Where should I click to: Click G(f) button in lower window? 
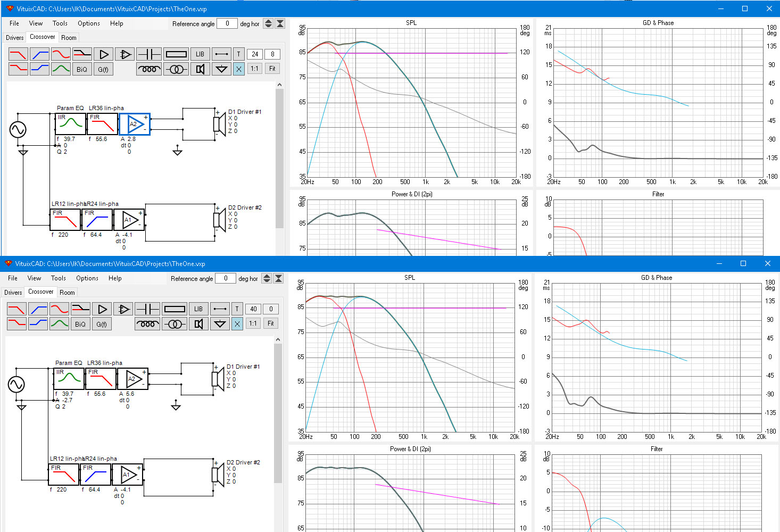coord(101,324)
